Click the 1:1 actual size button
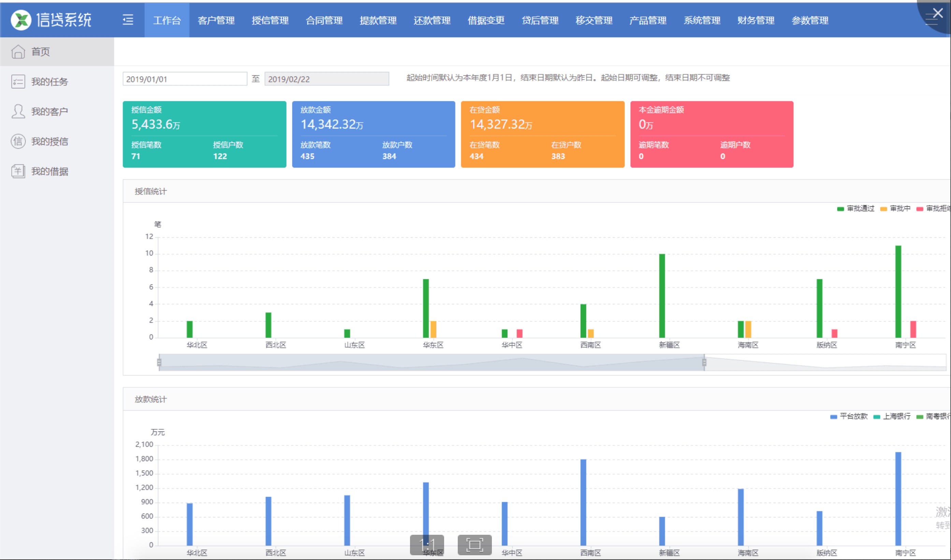Image resolution: width=951 pixels, height=560 pixels. click(427, 545)
